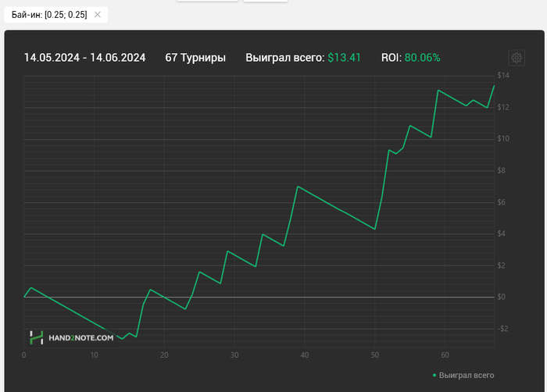The image size is (547, 392).
Task: Click the ROI: header label
Action: (x=391, y=58)
